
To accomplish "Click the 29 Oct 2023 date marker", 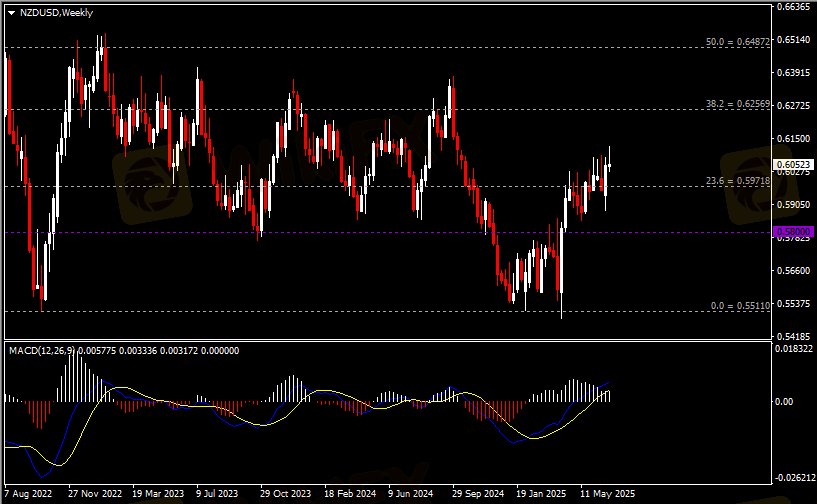I will (x=285, y=494).
